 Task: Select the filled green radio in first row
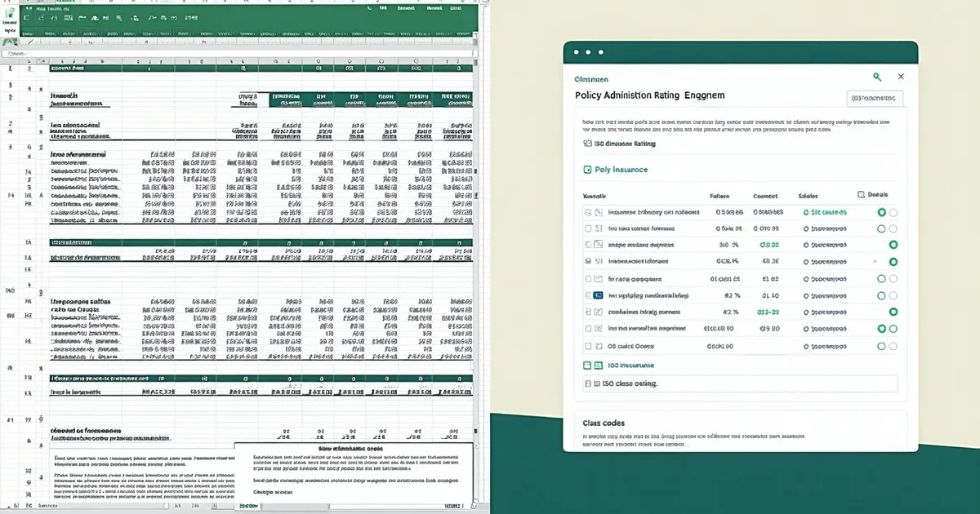point(881,212)
